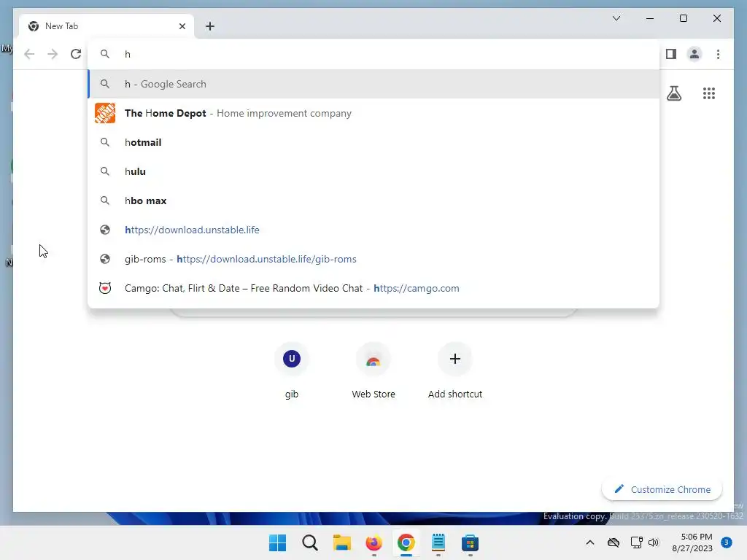Open the Web Store shortcut
747x560 pixels.
[x=373, y=370]
